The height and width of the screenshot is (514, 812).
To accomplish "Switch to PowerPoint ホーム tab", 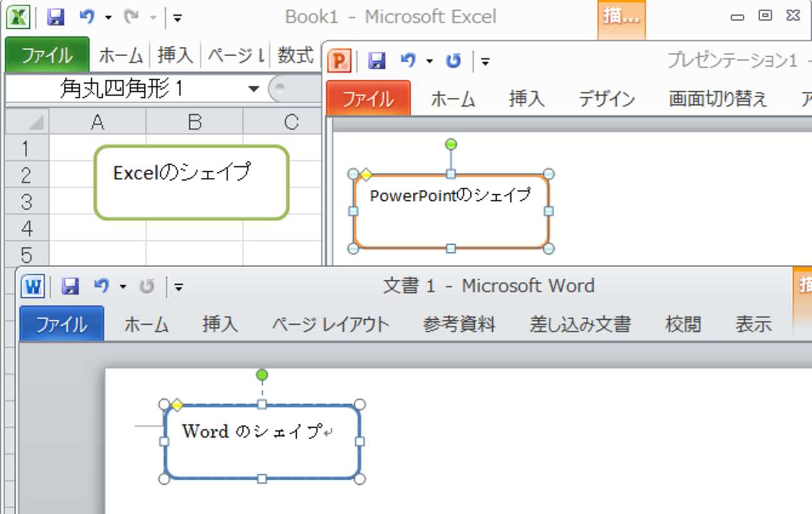I will [x=453, y=99].
